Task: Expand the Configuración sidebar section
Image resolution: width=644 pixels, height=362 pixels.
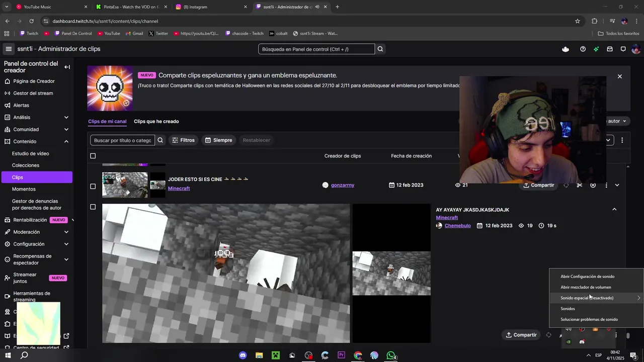Action: pyautogui.click(x=66, y=244)
